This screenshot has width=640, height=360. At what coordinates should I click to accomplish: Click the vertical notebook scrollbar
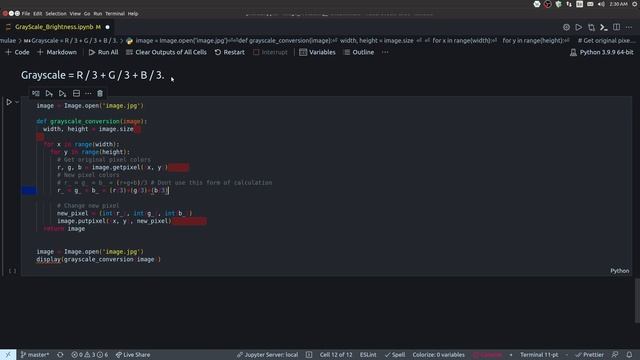[x=637, y=300]
